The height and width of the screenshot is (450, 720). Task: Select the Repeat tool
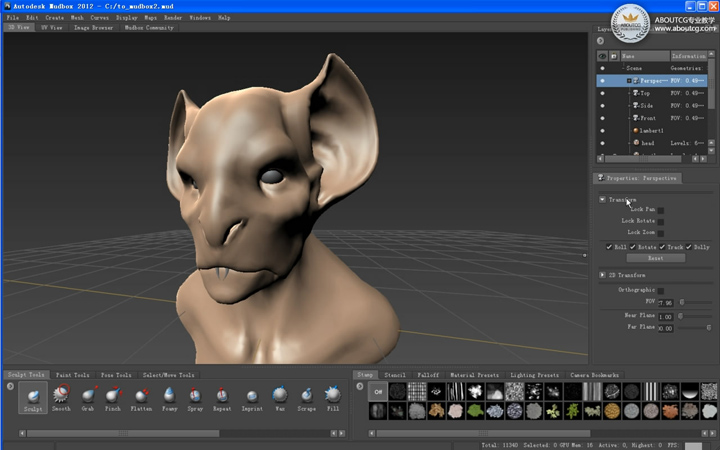pos(222,398)
